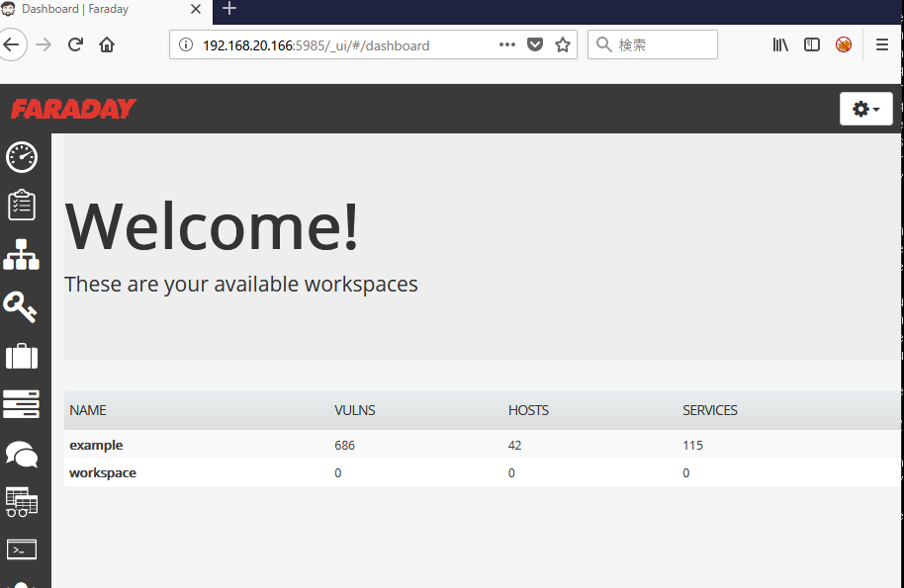904x588 pixels.
Task: Sort by SERVICES column header
Action: click(x=710, y=410)
